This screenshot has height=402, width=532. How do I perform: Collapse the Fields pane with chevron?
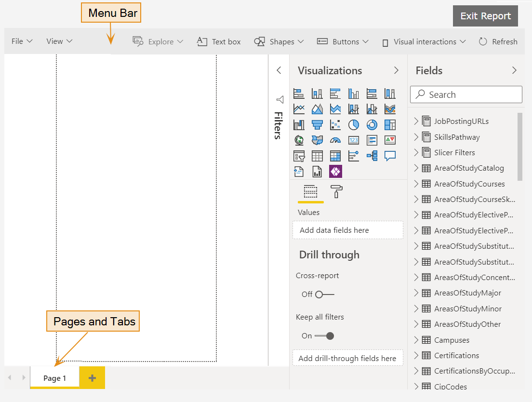pos(514,70)
